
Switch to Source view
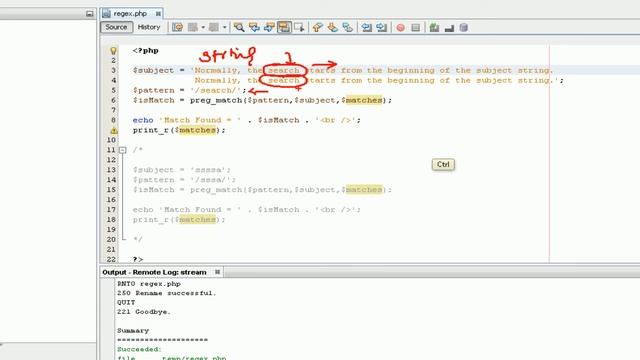pyautogui.click(x=116, y=27)
